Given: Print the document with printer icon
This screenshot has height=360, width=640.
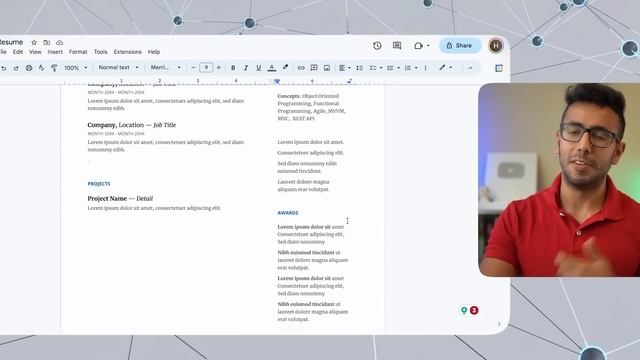Looking at the screenshot, I should tap(29, 68).
